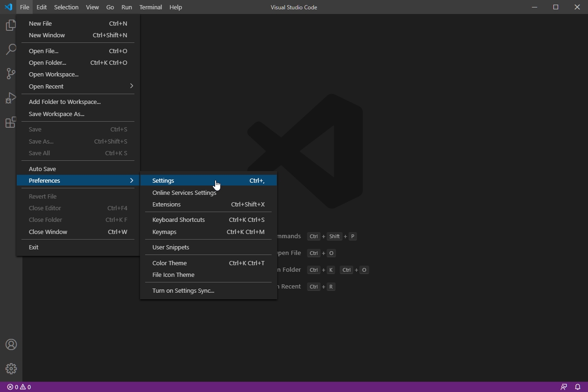Open the feedback icon in status bar
This screenshot has width=588, height=392.
click(564, 387)
